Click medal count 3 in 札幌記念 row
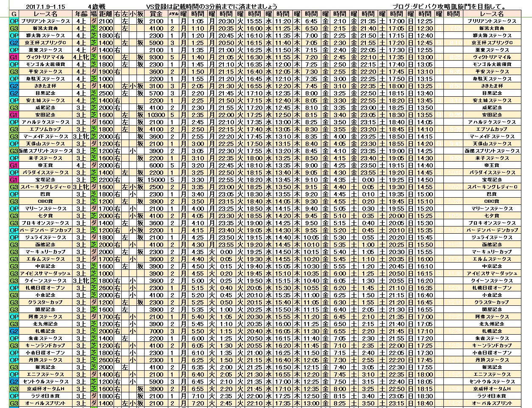The width and height of the screenshot is (532, 408). tap(173, 331)
